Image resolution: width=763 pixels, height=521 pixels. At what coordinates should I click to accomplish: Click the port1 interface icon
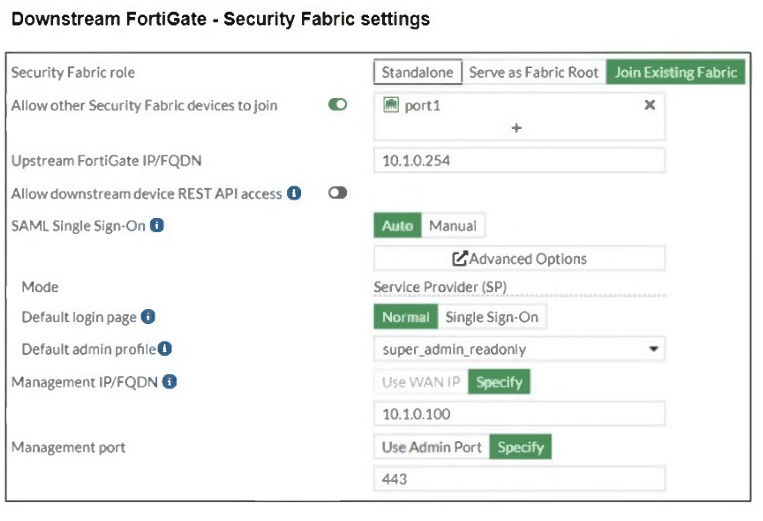(x=392, y=105)
